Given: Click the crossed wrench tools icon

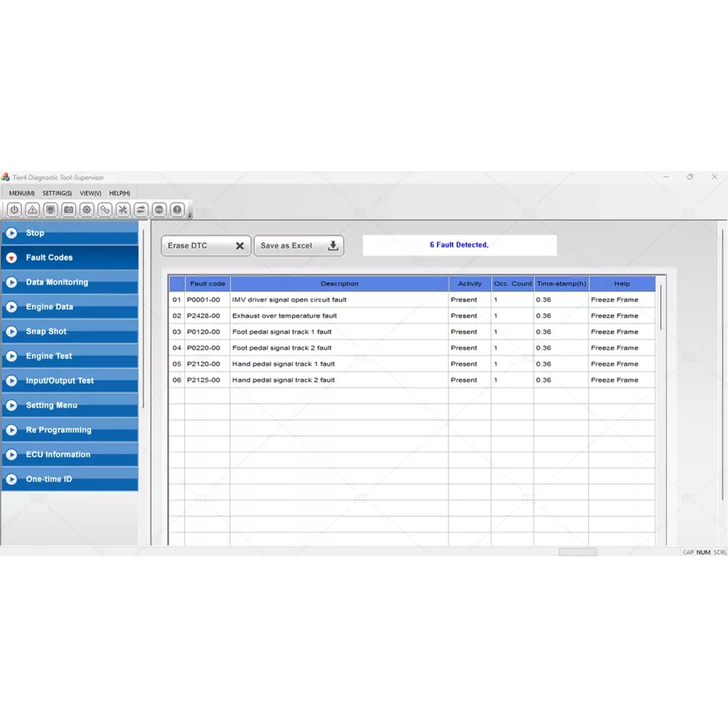Looking at the screenshot, I should point(123,210).
